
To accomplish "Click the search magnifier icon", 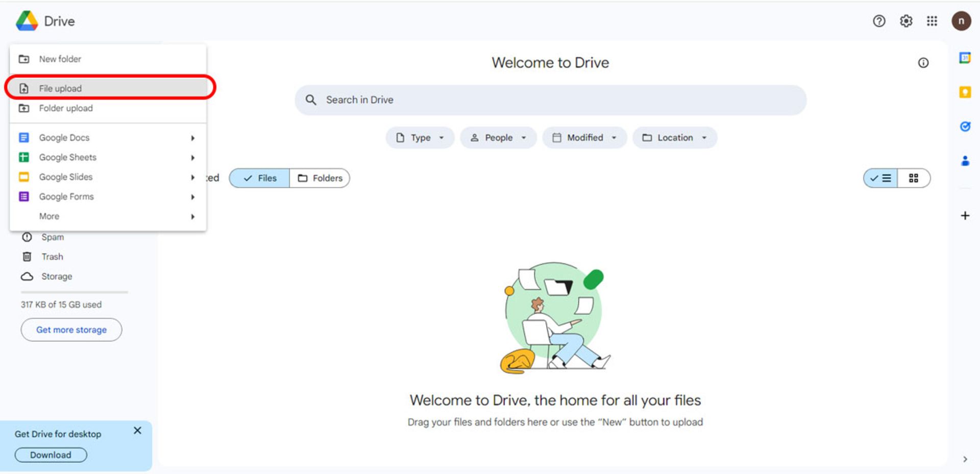I will [x=311, y=100].
